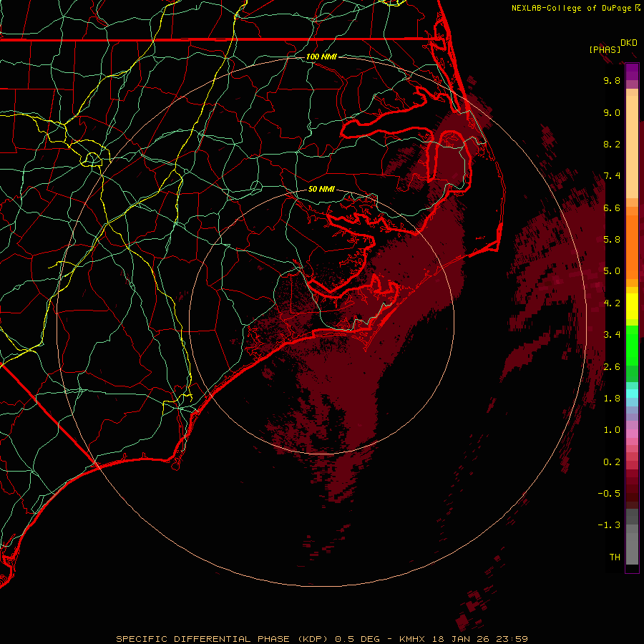This screenshot has width=644, height=644.
Task: Click the KMHX station identifier in the caption
Action: [413, 639]
